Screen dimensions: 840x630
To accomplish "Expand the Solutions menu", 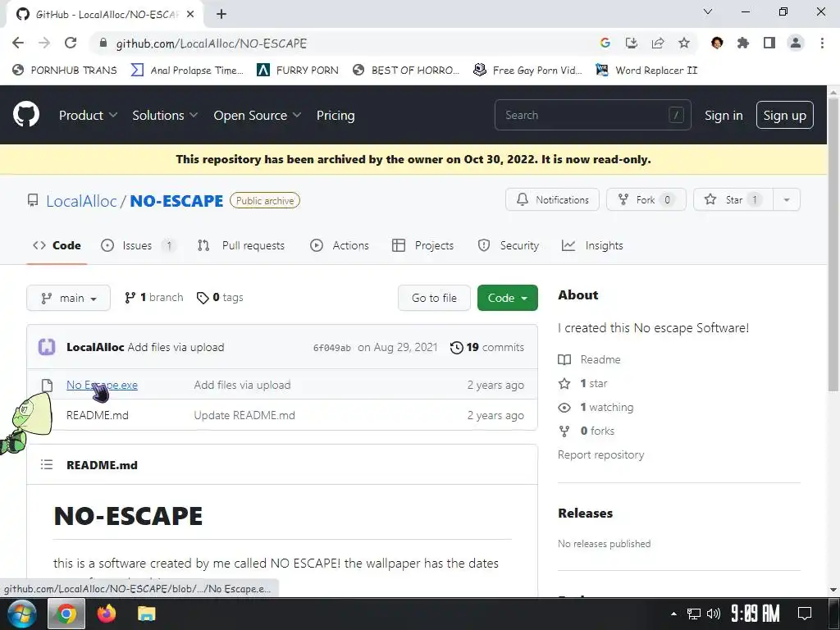I will click(x=165, y=115).
